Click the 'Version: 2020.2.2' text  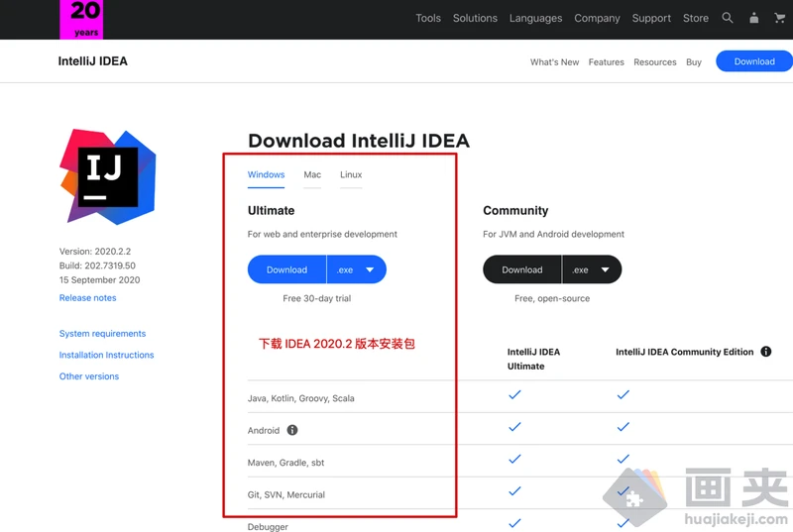(x=95, y=251)
